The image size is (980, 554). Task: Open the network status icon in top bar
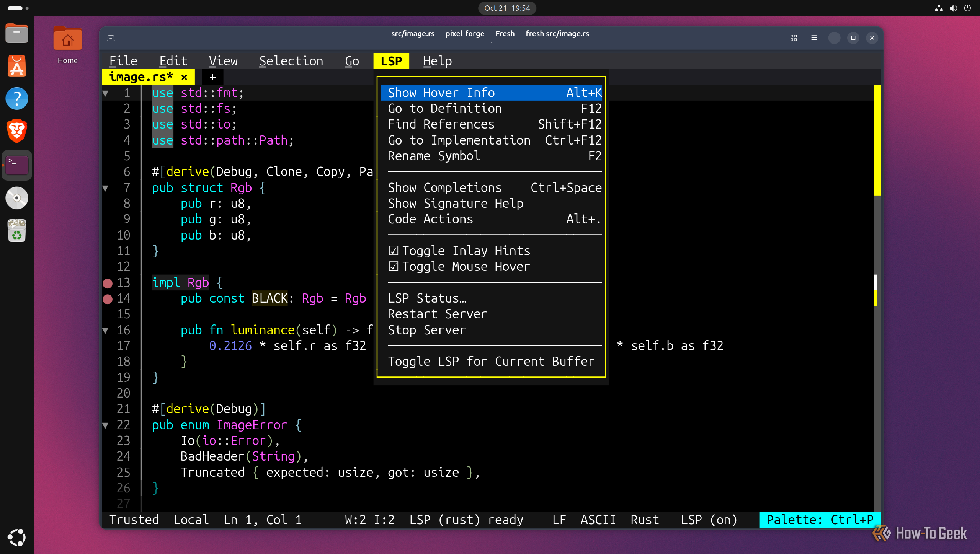click(x=939, y=8)
